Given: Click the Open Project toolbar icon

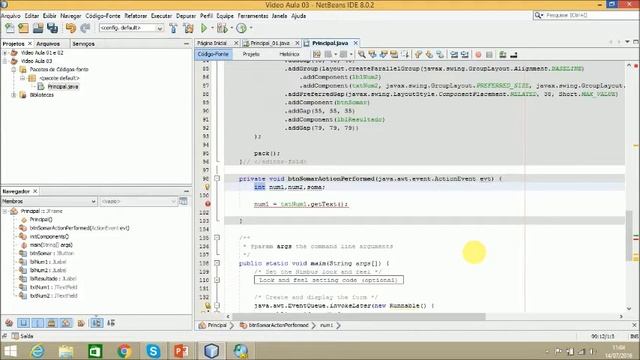Looking at the screenshot, I should (x=38, y=28).
